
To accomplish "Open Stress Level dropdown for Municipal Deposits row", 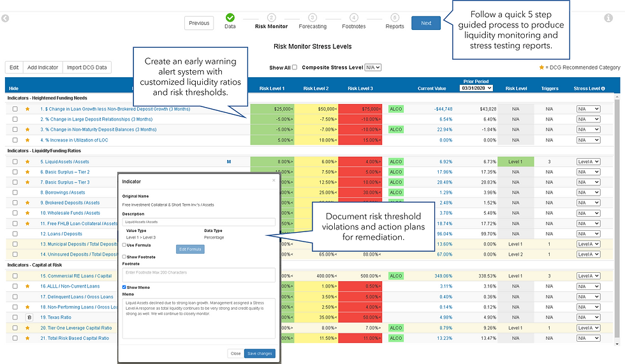I will 588,244.
